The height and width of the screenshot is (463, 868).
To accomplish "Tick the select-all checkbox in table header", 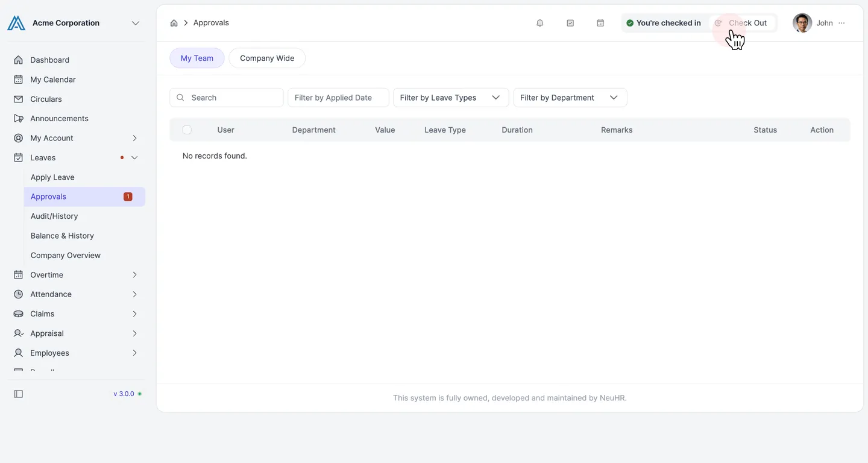I will click(187, 130).
